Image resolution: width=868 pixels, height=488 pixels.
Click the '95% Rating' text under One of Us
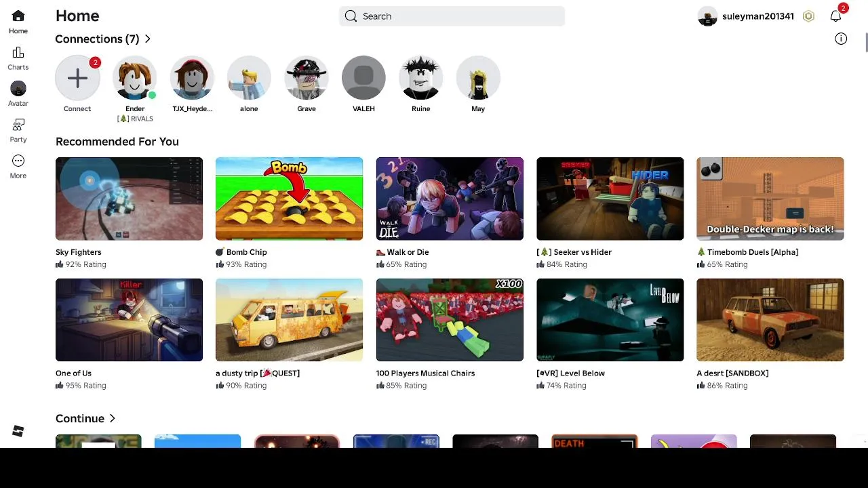85,386
